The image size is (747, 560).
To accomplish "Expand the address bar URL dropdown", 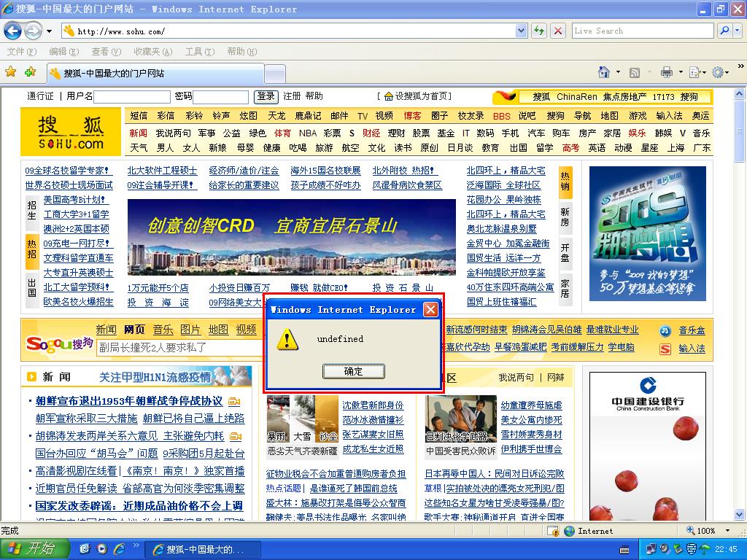I will (521, 31).
